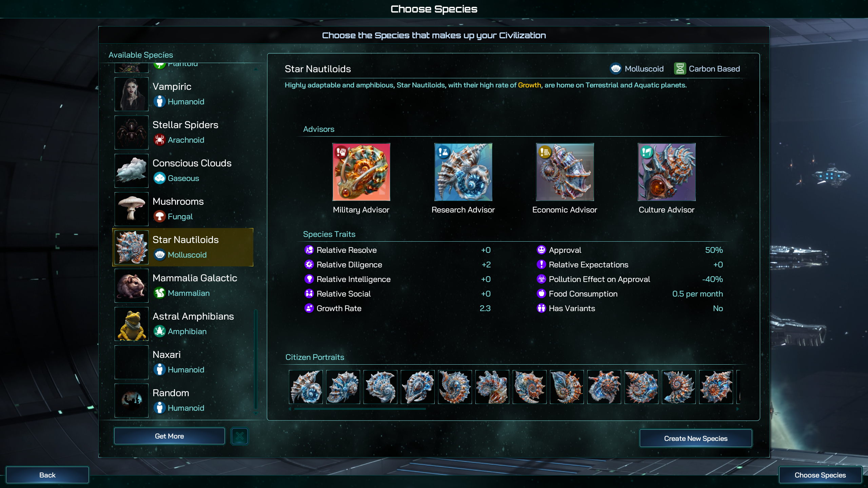Click the green X delete species icon
Image resolution: width=868 pixels, height=488 pixels.
(x=239, y=436)
